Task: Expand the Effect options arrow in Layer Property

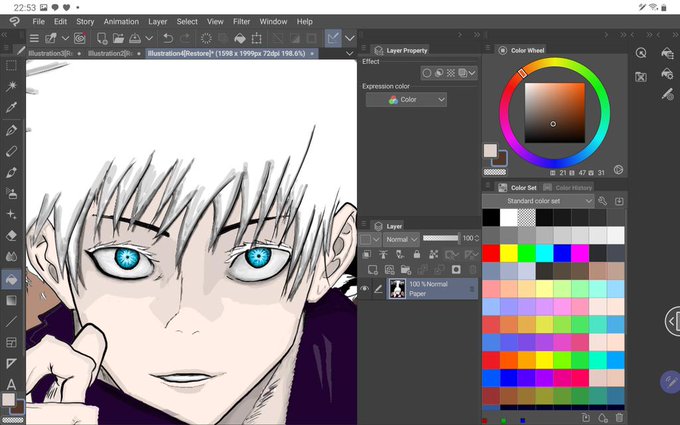Action: tap(471, 73)
